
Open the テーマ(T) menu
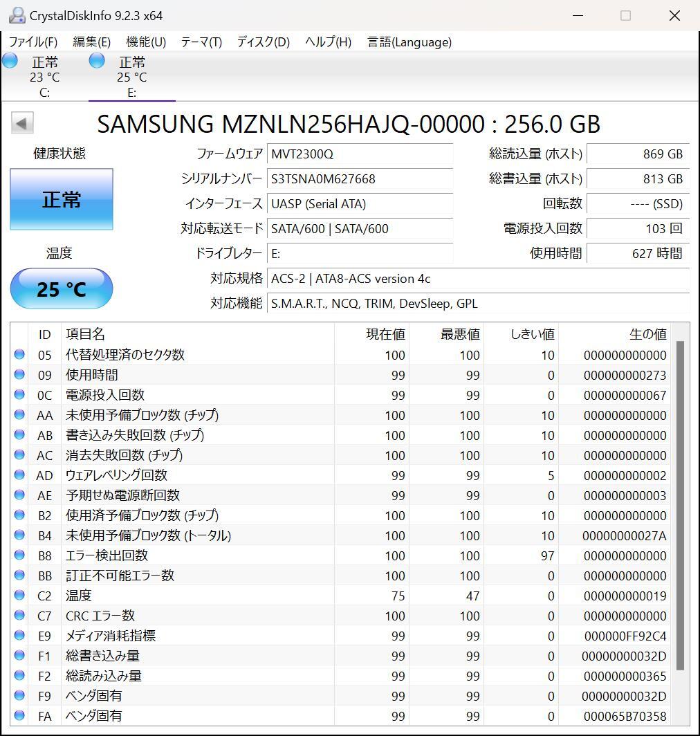click(x=201, y=42)
